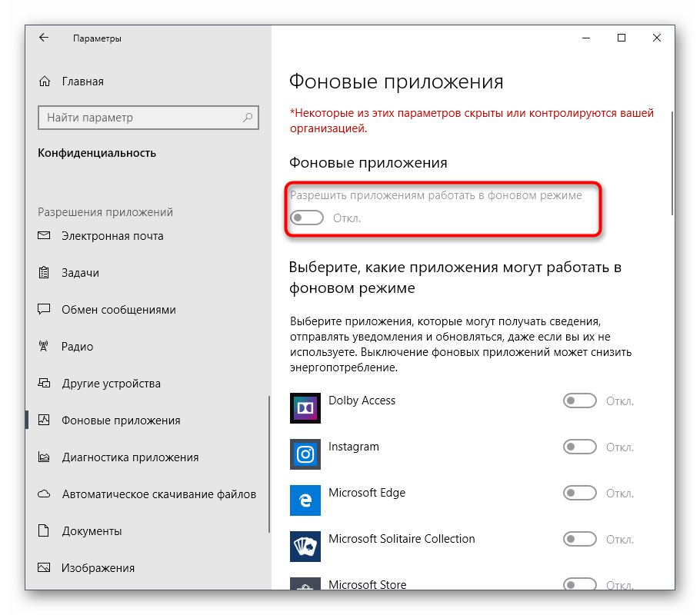Select Обмен сообщениями in sidebar

(x=118, y=310)
